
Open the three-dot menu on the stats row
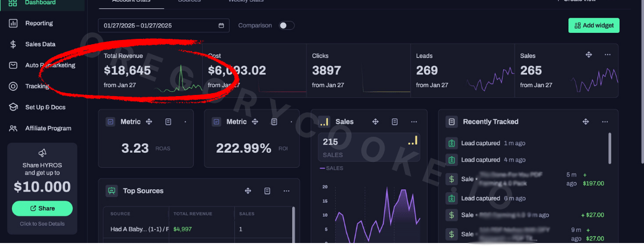(608, 55)
